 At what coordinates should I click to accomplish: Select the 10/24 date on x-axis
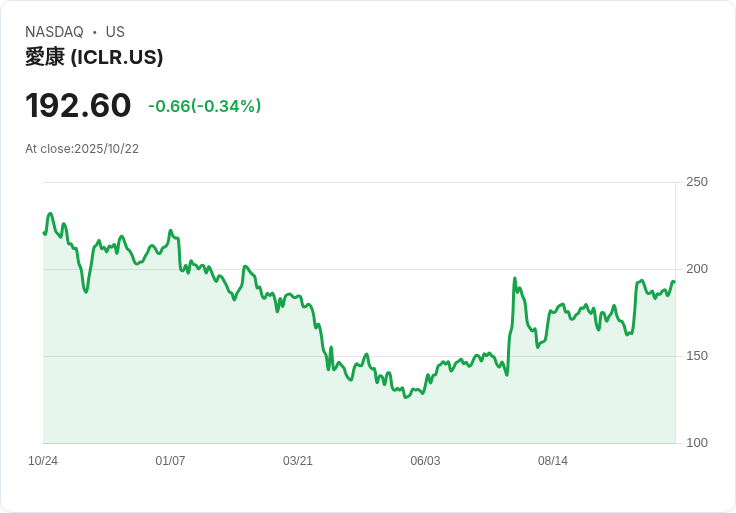click(x=43, y=461)
